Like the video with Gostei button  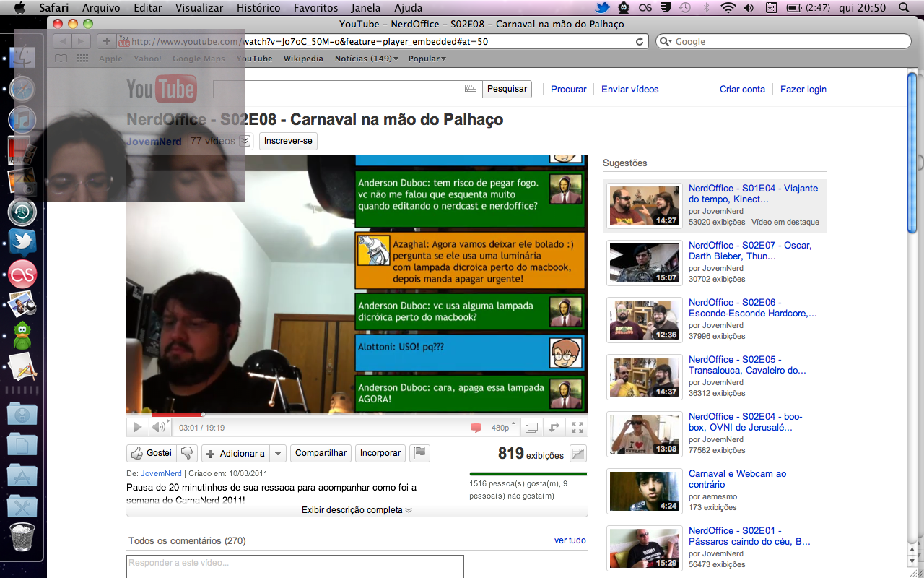[x=152, y=453]
